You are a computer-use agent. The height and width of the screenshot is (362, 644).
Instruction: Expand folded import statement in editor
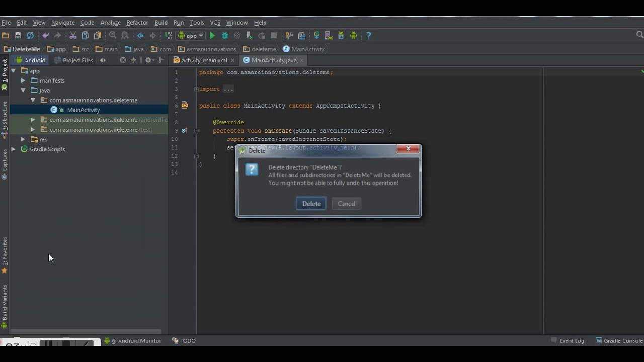point(196,89)
